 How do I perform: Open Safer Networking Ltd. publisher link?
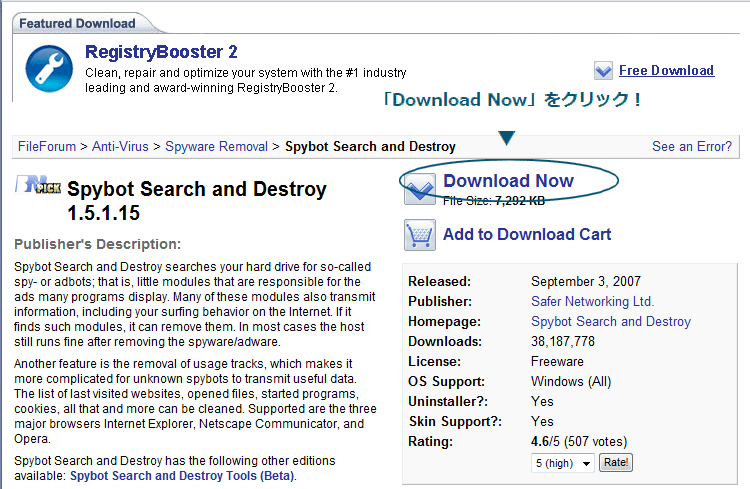point(592,301)
